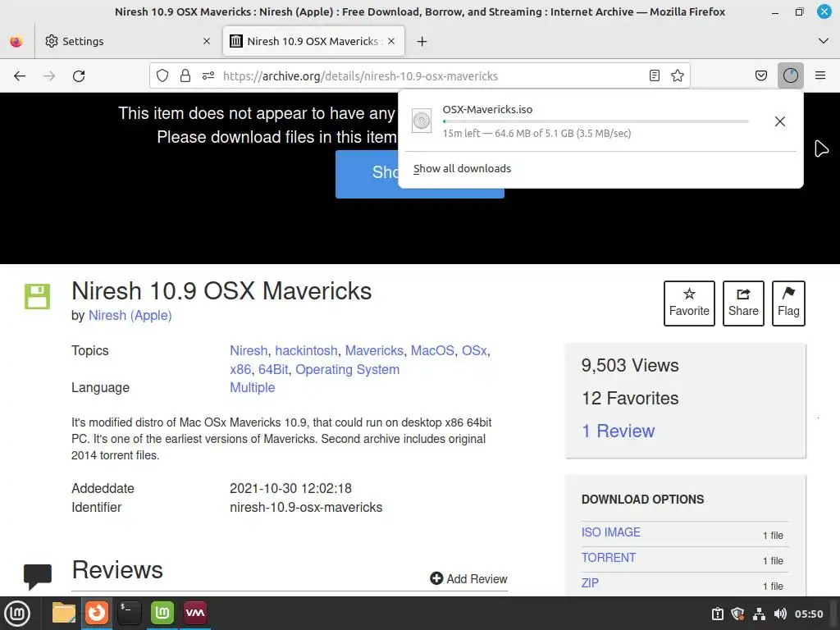
Task: Click the forward navigation arrow
Action: (x=49, y=76)
